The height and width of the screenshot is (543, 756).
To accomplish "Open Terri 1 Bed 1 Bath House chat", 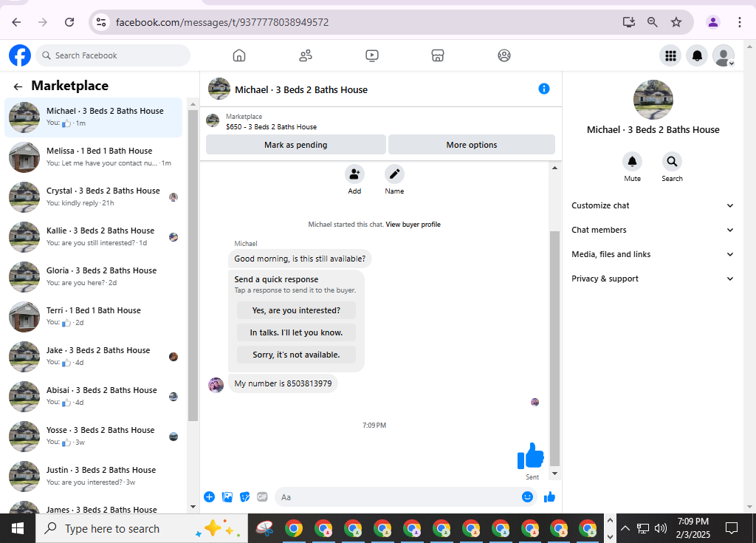I will click(x=94, y=317).
